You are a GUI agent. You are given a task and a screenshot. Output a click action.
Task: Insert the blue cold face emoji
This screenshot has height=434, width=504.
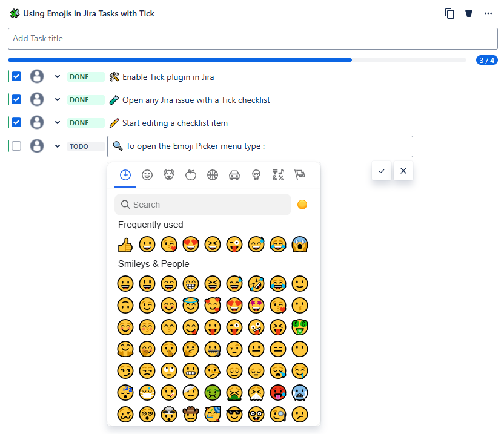click(300, 393)
